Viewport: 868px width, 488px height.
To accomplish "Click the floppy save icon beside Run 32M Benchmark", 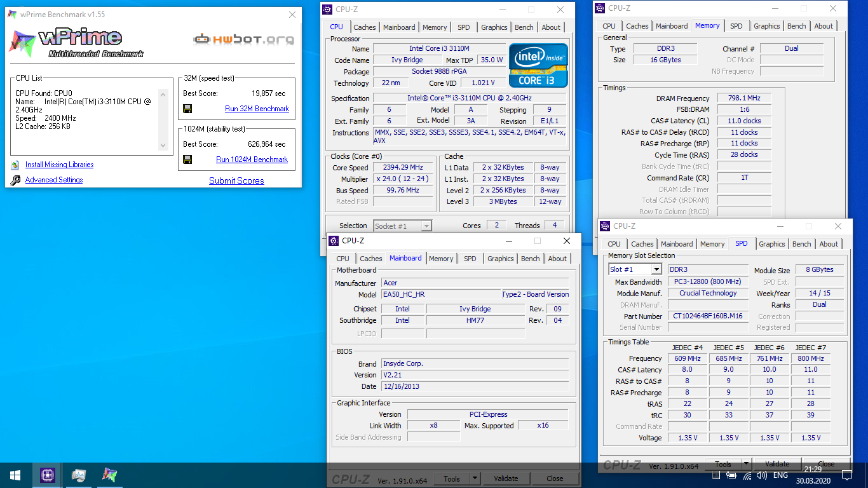I will coord(187,109).
